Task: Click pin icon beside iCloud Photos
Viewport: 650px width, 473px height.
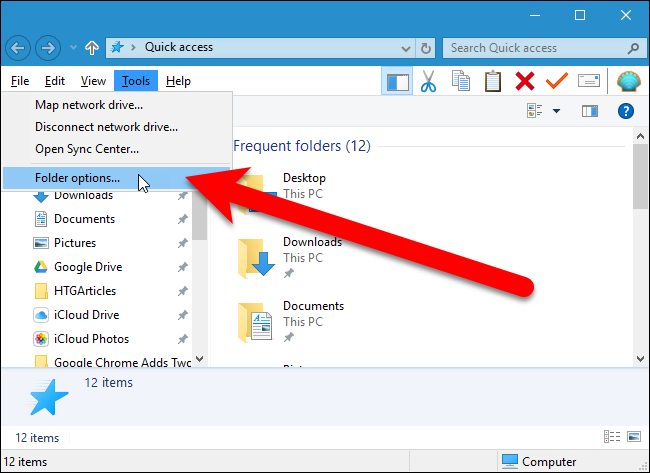Action: pos(182,340)
